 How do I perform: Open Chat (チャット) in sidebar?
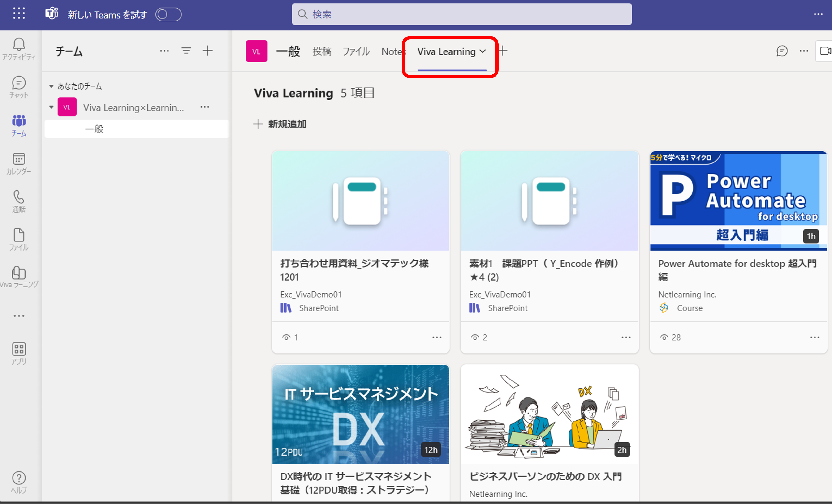[x=19, y=87]
